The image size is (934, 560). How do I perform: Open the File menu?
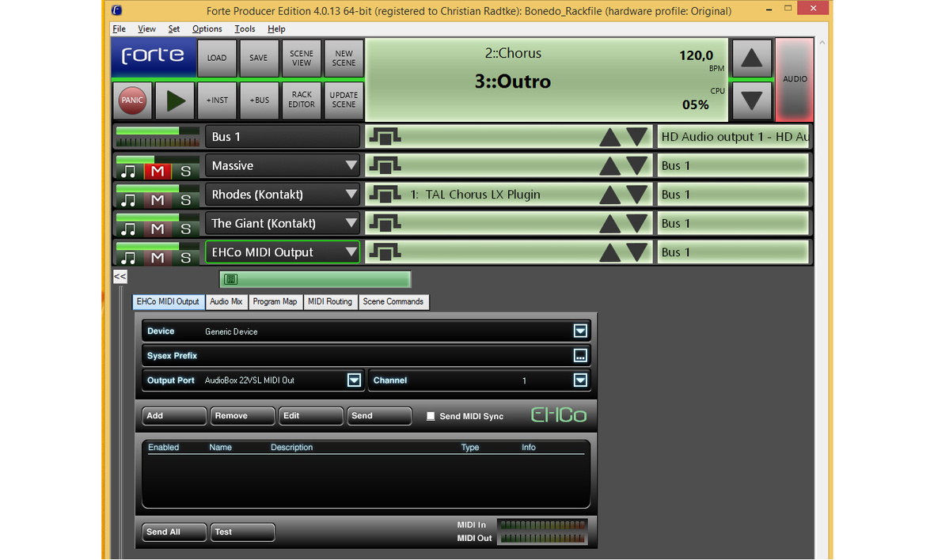coord(120,28)
